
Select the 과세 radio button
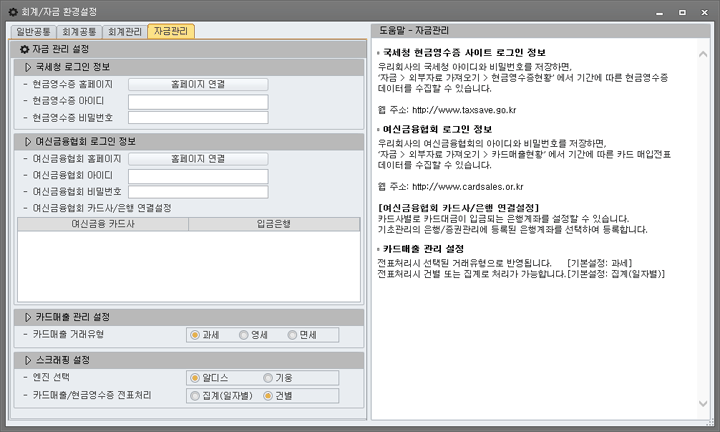click(195, 335)
